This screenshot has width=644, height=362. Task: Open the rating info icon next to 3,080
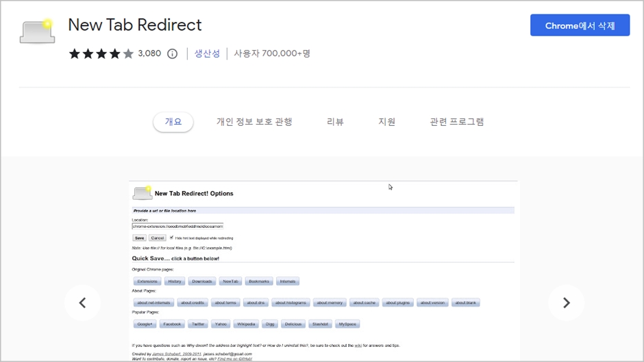pos(173,54)
